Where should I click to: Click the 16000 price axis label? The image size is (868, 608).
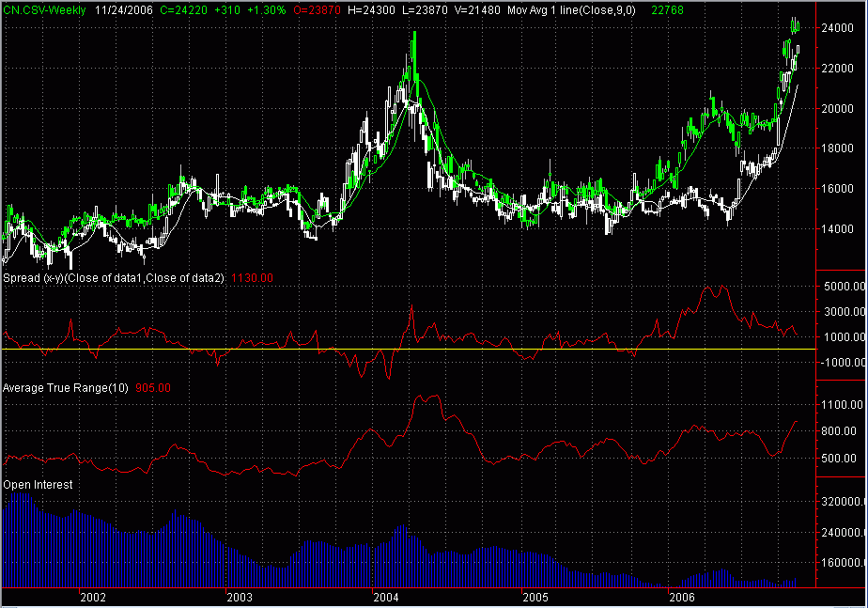point(837,188)
